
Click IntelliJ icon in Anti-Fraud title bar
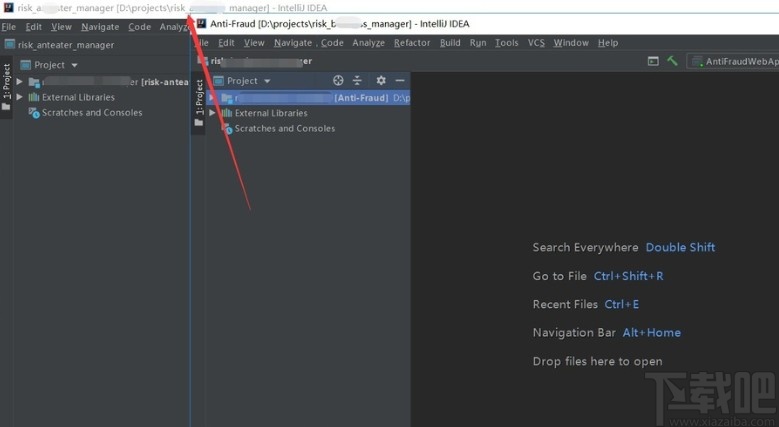[x=201, y=23]
